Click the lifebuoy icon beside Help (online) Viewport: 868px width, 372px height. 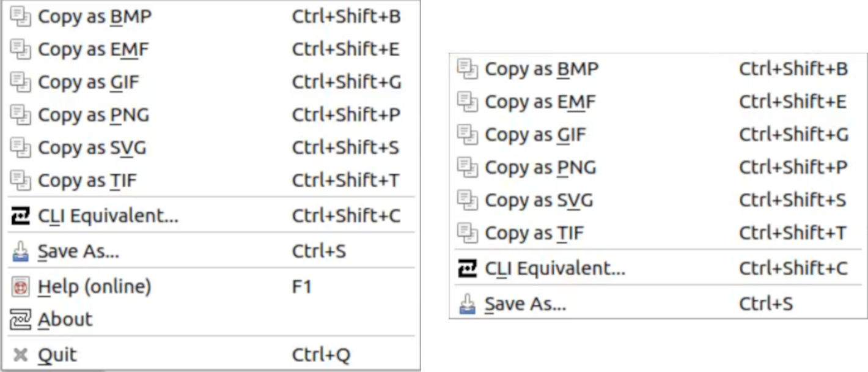click(20, 286)
